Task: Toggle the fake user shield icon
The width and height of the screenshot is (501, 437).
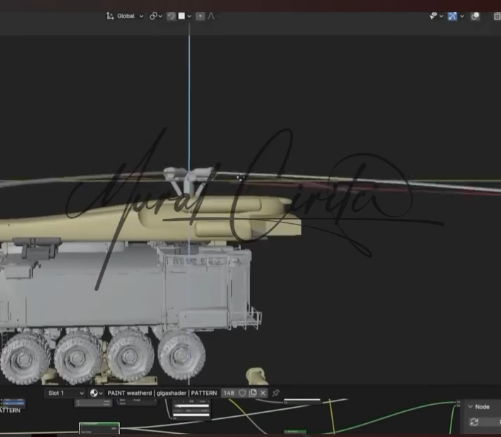Action: (242, 393)
